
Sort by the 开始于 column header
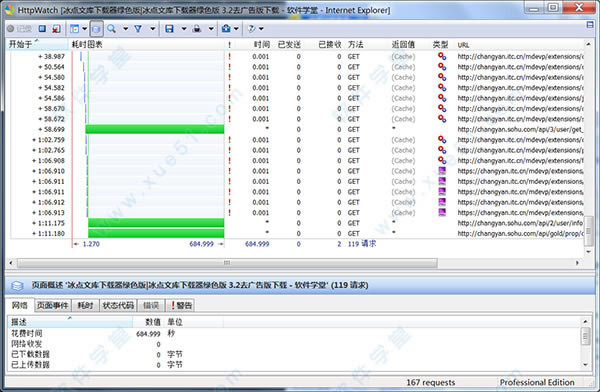pos(38,44)
